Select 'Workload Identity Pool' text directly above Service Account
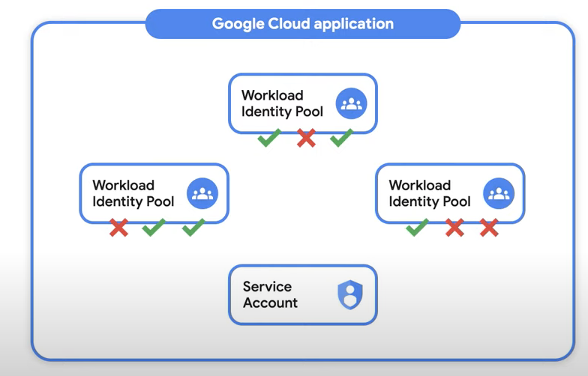Viewport: 588px width, 376px height. [282, 103]
